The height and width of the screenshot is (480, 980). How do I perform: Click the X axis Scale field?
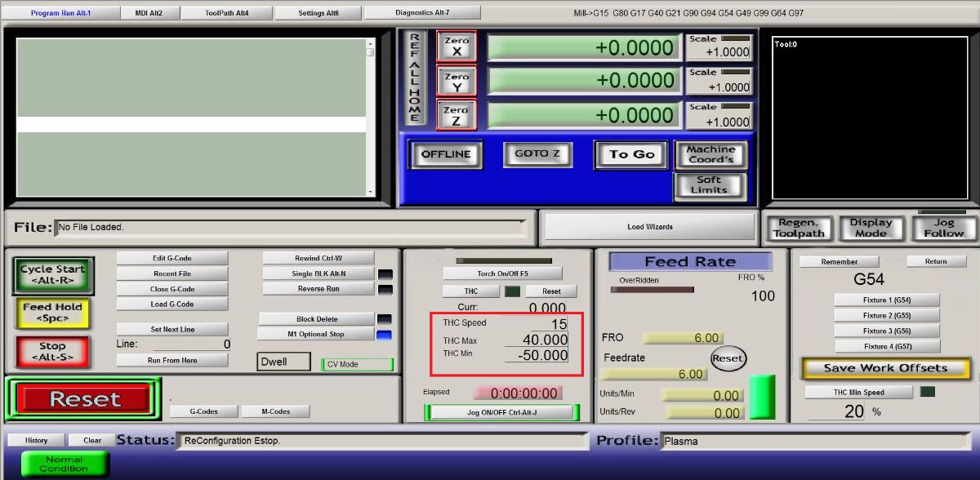coord(718,52)
